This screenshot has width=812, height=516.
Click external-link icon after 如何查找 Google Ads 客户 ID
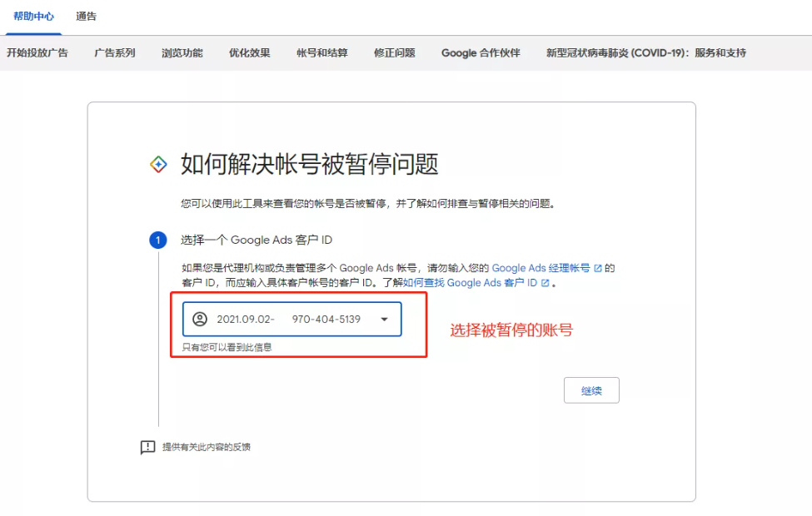pos(545,283)
